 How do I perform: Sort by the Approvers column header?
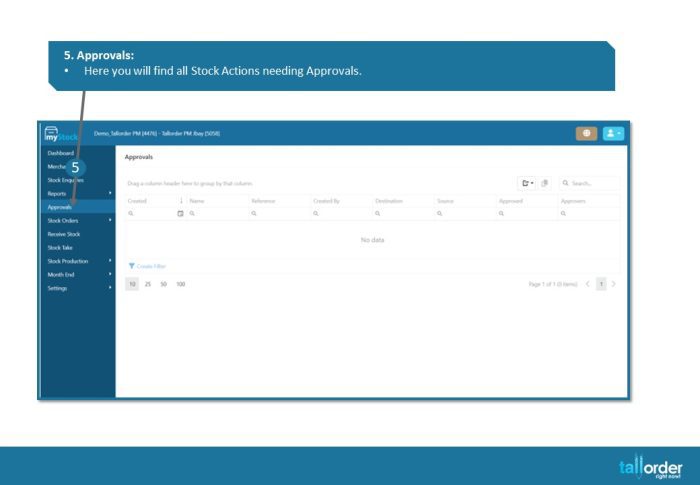pyautogui.click(x=573, y=201)
